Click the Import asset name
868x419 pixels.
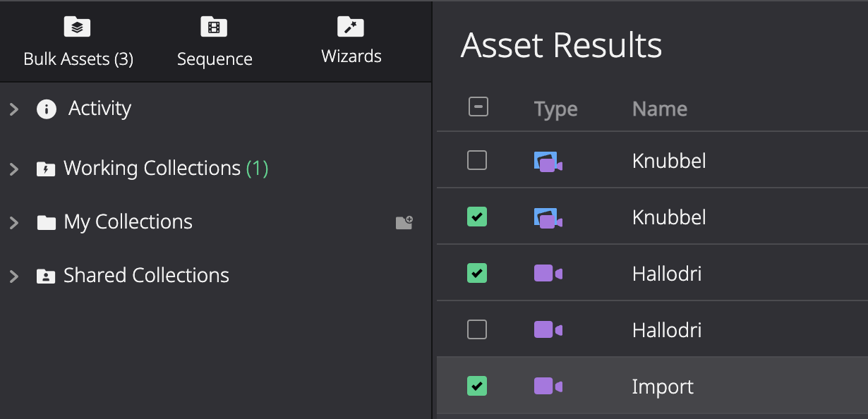pyautogui.click(x=663, y=387)
